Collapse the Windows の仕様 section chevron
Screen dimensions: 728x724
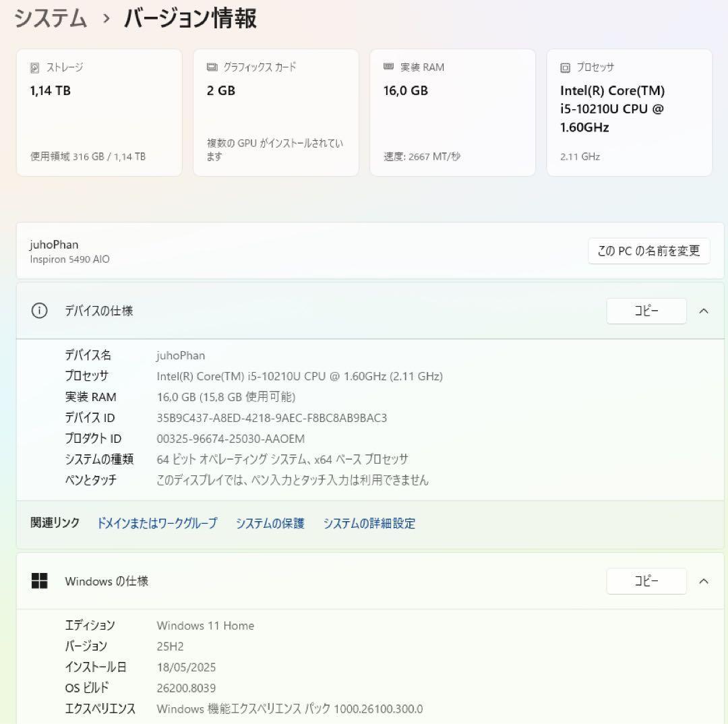(703, 581)
